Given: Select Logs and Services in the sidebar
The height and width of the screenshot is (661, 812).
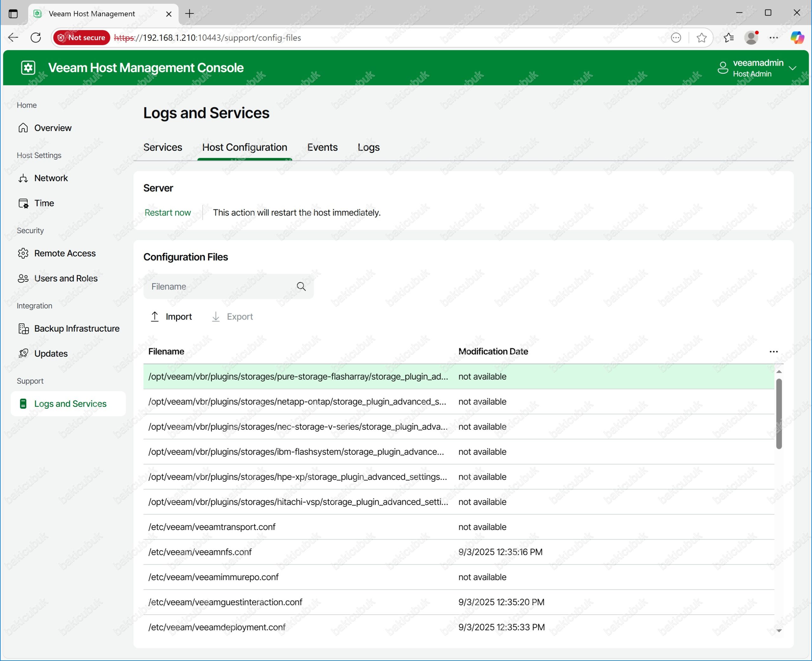Looking at the screenshot, I should [69, 404].
